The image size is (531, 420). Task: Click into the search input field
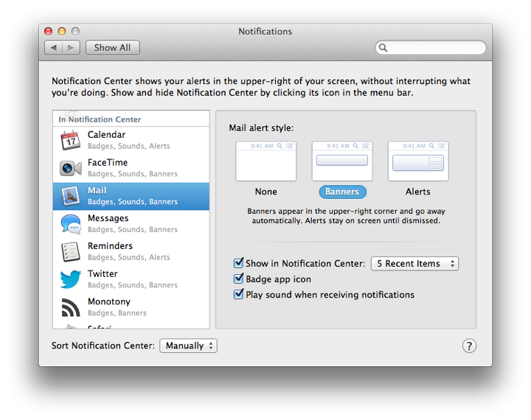431,47
